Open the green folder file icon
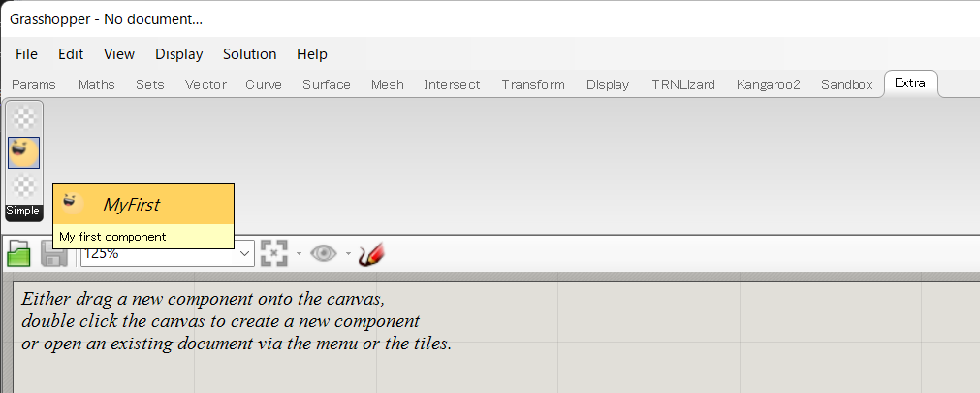 click(18, 253)
